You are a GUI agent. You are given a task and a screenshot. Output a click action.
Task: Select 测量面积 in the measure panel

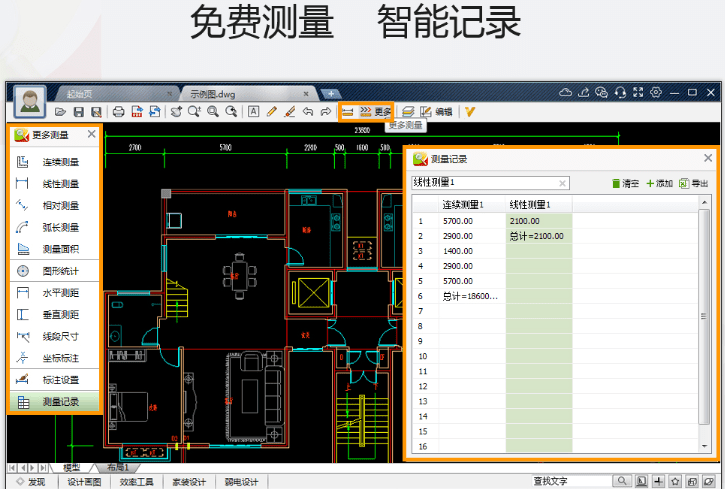coord(55,249)
